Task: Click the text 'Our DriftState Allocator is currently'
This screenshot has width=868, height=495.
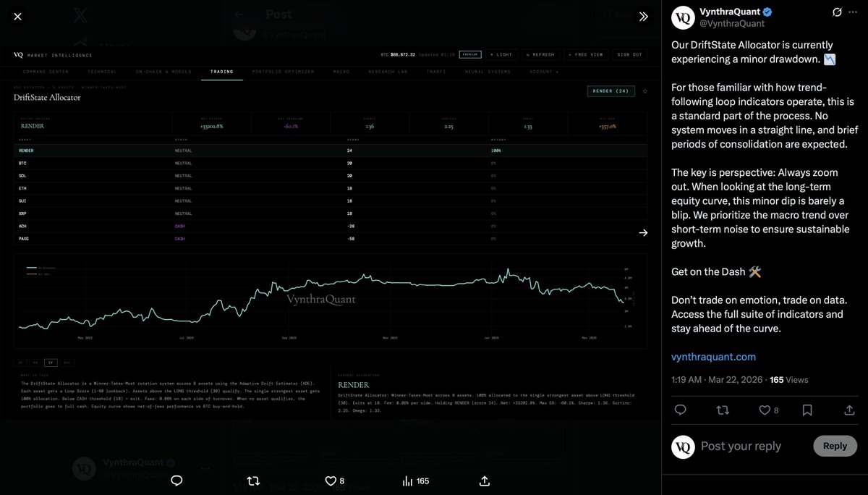Action: pos(752,45)
